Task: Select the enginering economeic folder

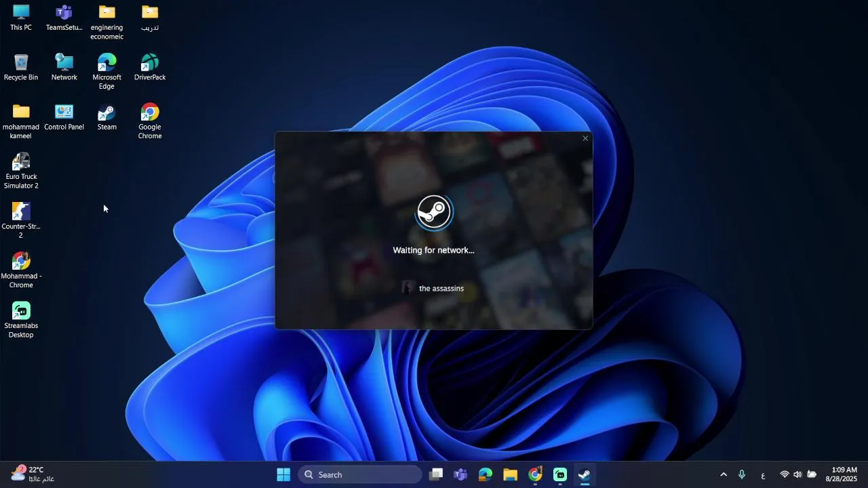Action: pyautogui.click(x=106, y=22)
